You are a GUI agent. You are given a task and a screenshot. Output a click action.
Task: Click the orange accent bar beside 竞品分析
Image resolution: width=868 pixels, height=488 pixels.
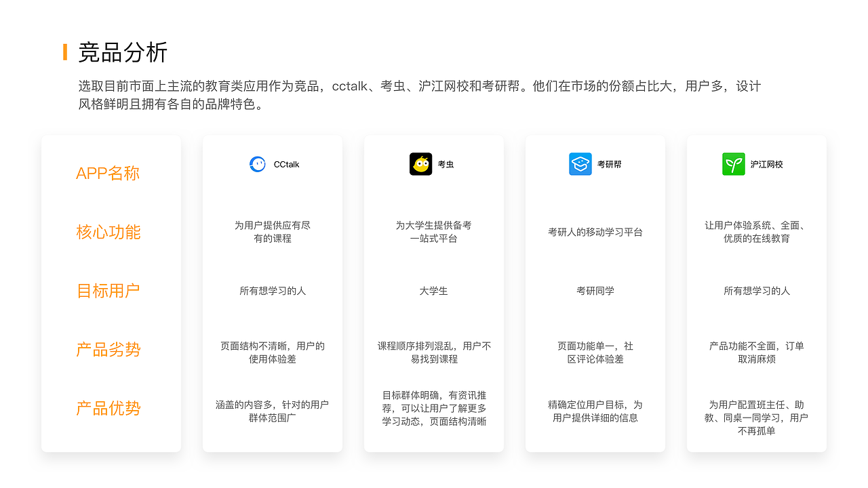[x=65, y=50]
